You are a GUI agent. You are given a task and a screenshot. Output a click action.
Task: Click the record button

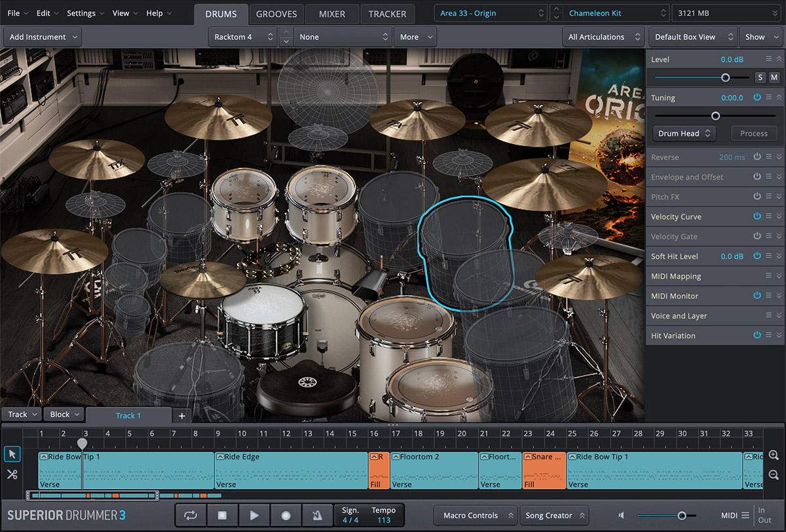tap(286, 516)
